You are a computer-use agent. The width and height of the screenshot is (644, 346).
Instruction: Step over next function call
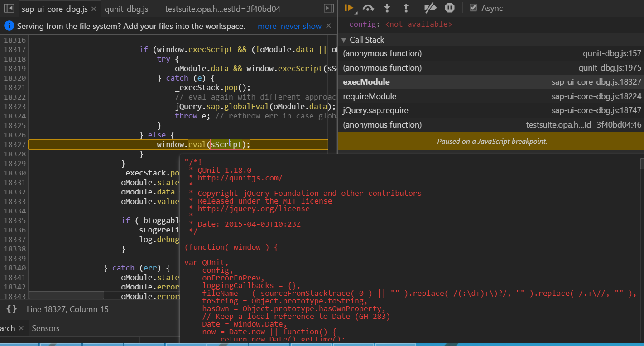[x=368, y=8]
